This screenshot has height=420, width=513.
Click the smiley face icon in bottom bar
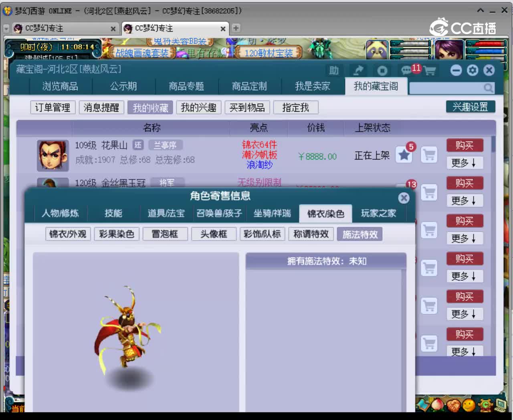click(x=469, y=405)
